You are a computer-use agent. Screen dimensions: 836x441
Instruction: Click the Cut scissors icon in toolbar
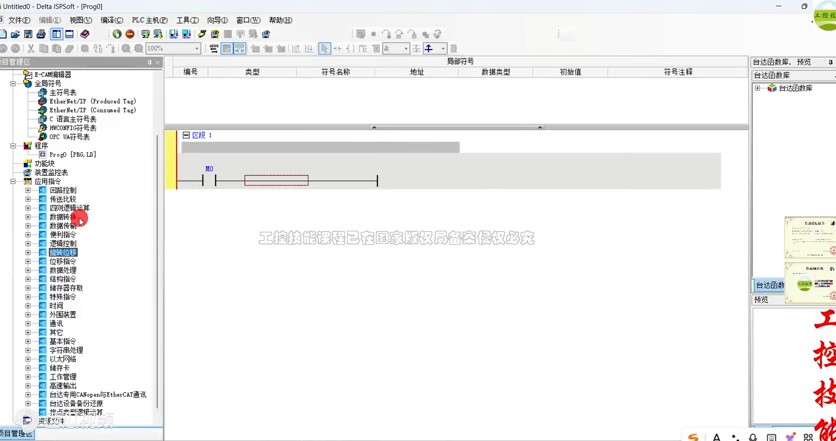pos(31,48)
